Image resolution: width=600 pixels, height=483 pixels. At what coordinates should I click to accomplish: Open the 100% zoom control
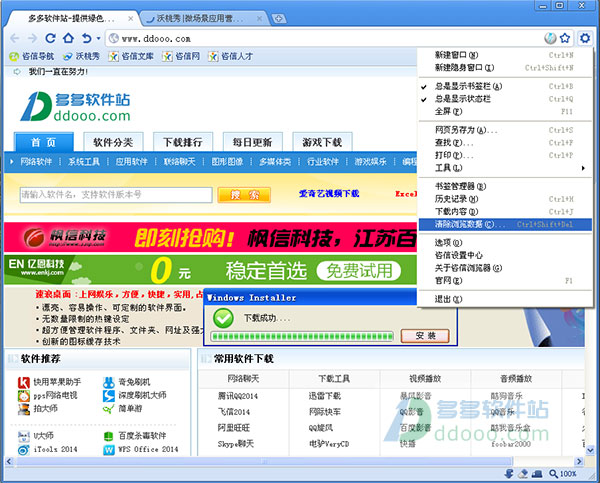(563, 474)
